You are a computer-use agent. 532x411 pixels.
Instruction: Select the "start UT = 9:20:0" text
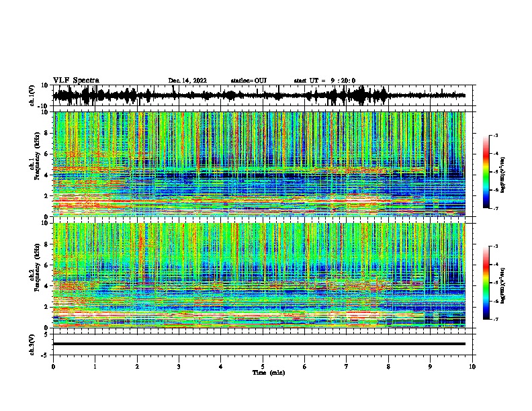tap(324, 81)
